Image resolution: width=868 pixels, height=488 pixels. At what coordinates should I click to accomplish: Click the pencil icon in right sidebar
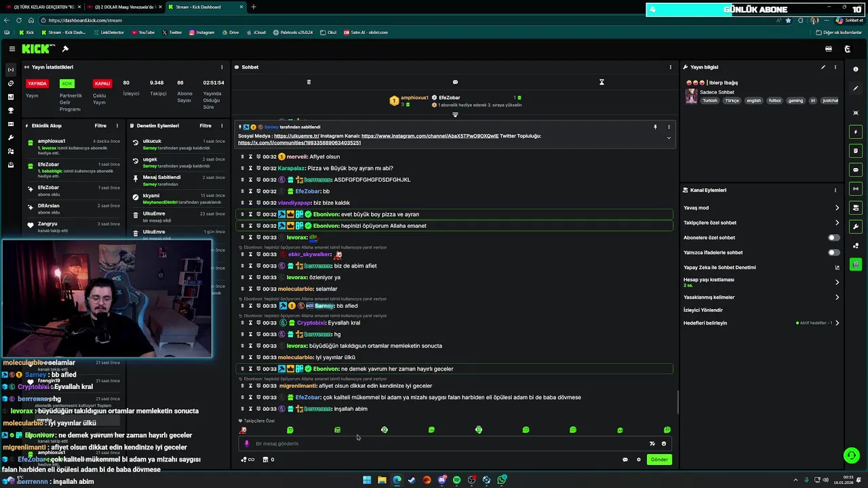point(856,88)
